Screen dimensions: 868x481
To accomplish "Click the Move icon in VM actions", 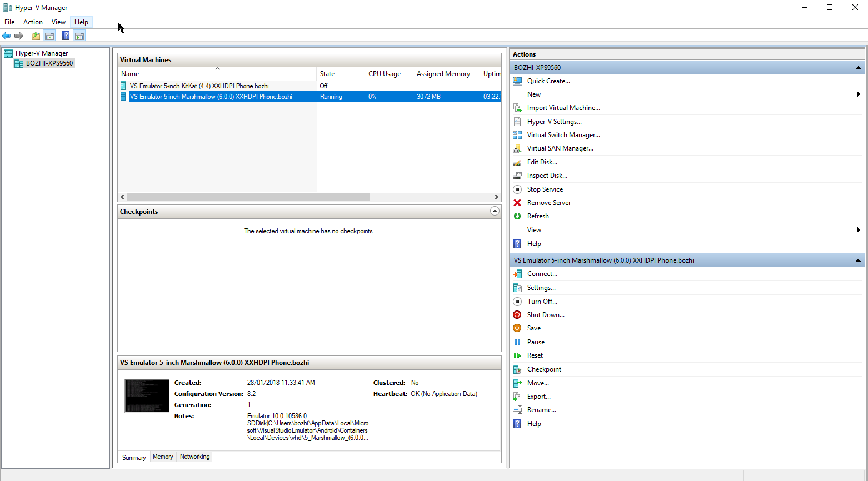I will (517, 383).
